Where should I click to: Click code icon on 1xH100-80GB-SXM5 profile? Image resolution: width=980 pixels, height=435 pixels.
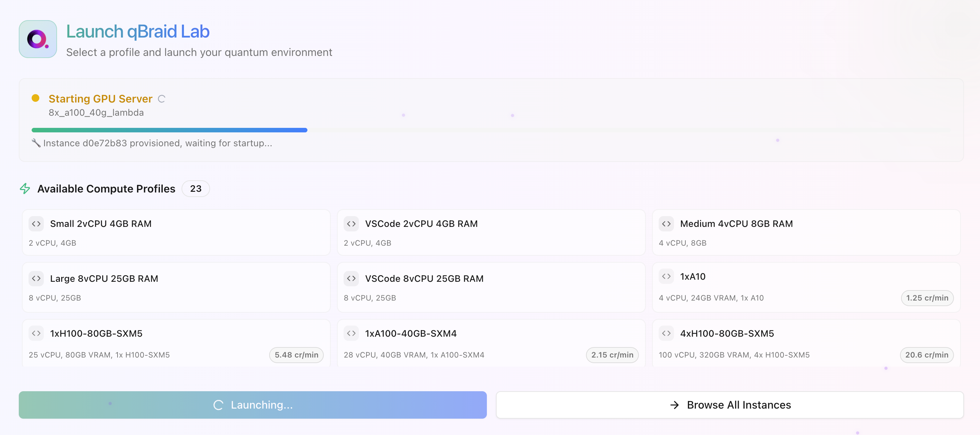click(36, 334)
